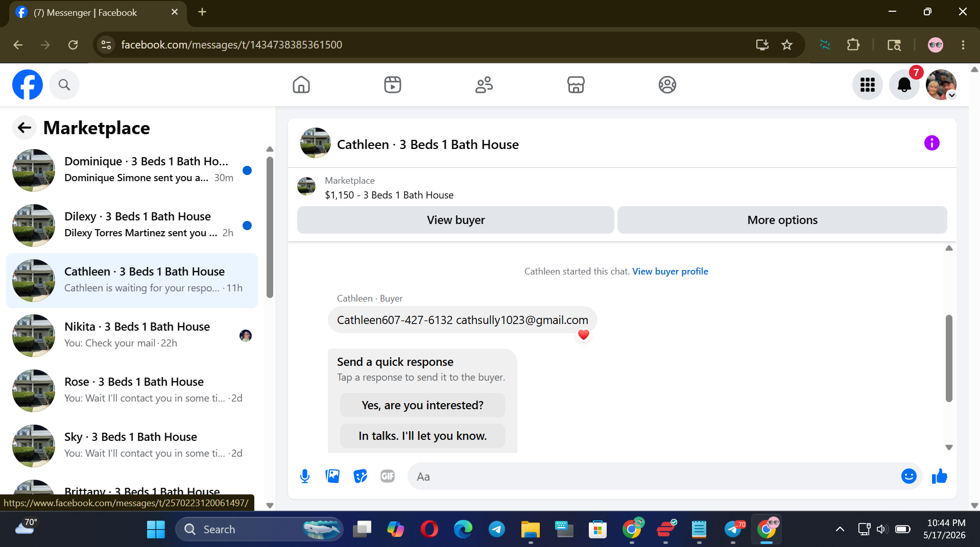The image size is (980, 547).
Task: Open Opera from the taskbar
Action: [x=429, y=529]
